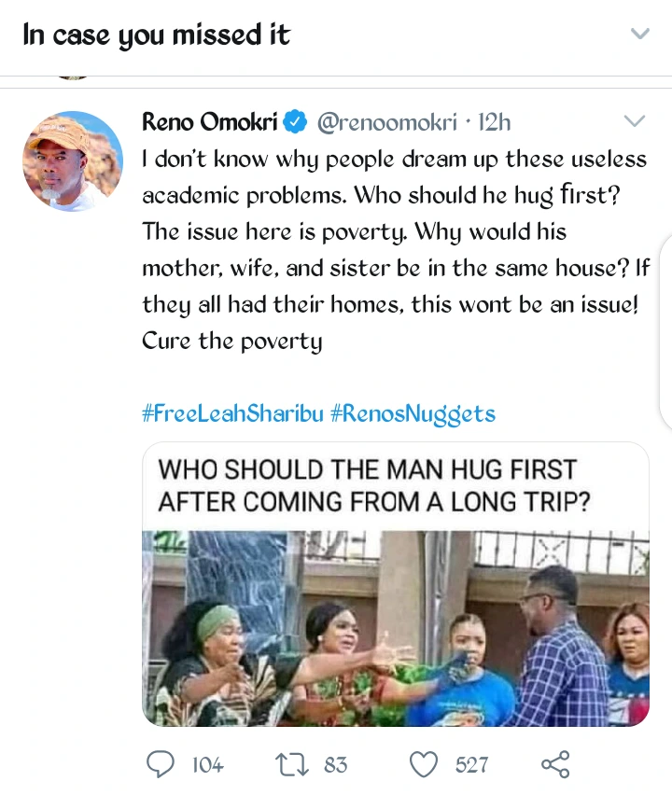Open the #FreeLeahSharibu hashtag
The image size is (672, 795).
pos(233,413)
